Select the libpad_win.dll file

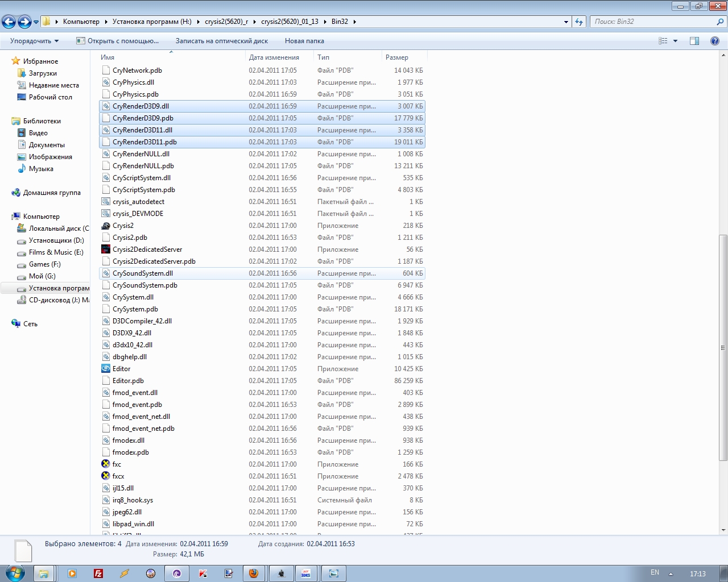click(262, 524)
